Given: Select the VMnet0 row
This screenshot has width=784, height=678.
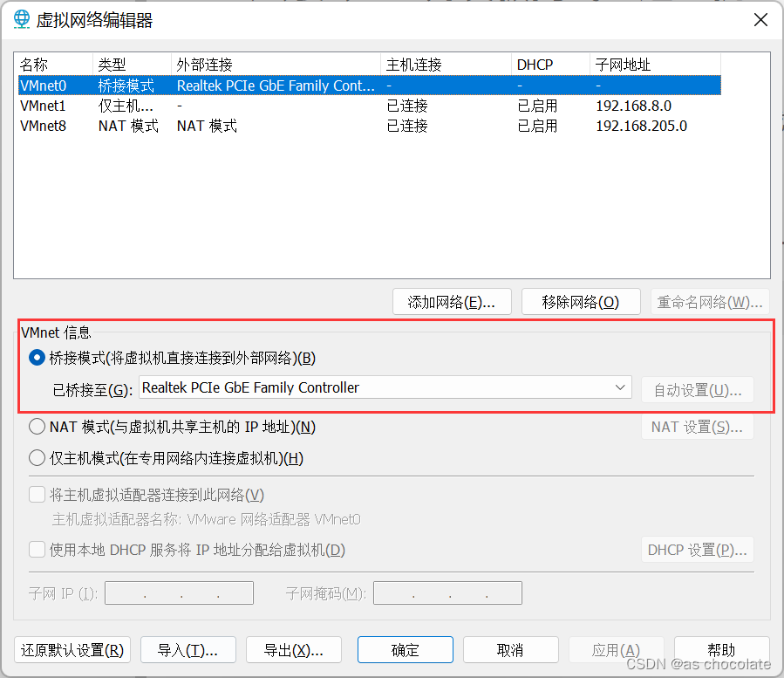Looking at the screenshot, I should point(370,86).
